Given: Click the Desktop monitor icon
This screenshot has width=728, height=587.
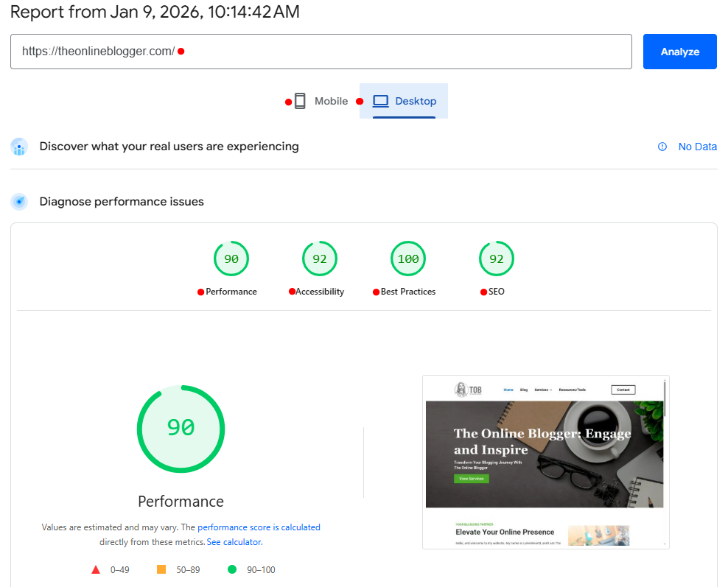Looking at the screenshot, I should tap(380, 101).
